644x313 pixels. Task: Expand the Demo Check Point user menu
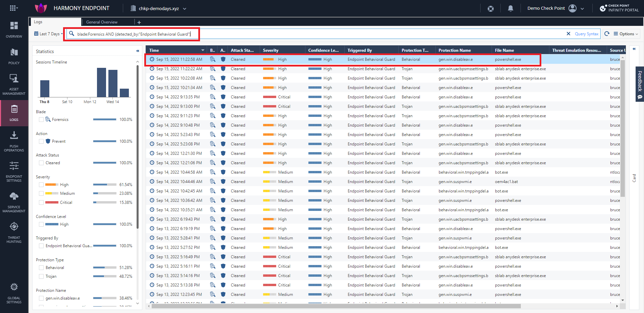[582, 9]
